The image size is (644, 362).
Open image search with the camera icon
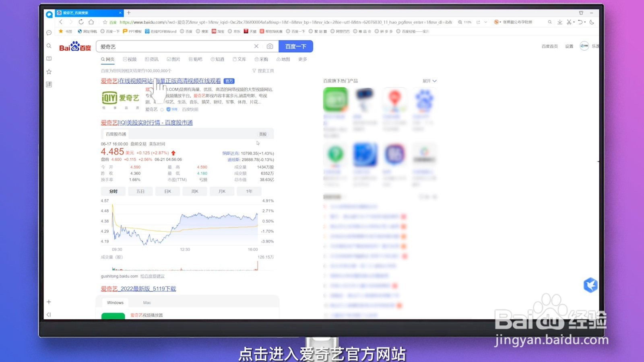[270, 46]
